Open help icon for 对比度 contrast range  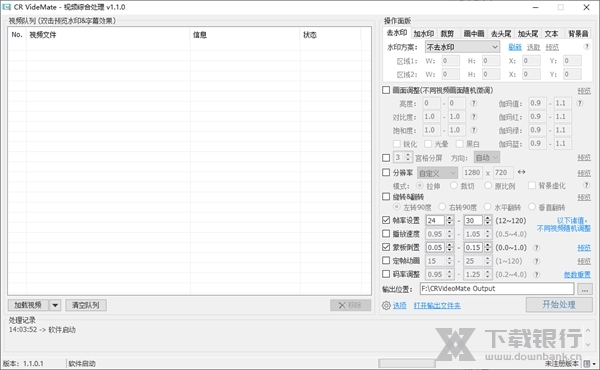point(473,116)
